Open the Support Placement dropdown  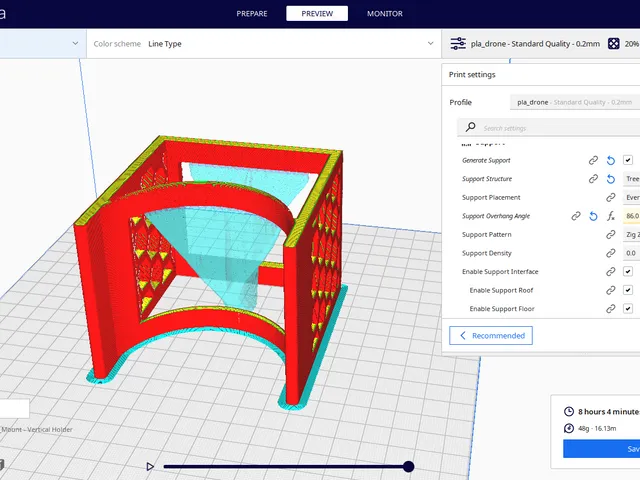coord(631,197)
